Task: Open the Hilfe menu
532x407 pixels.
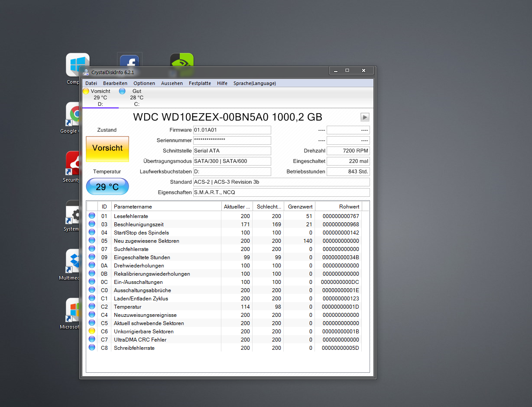Action: pyautogui.click(x=222, y=83)
